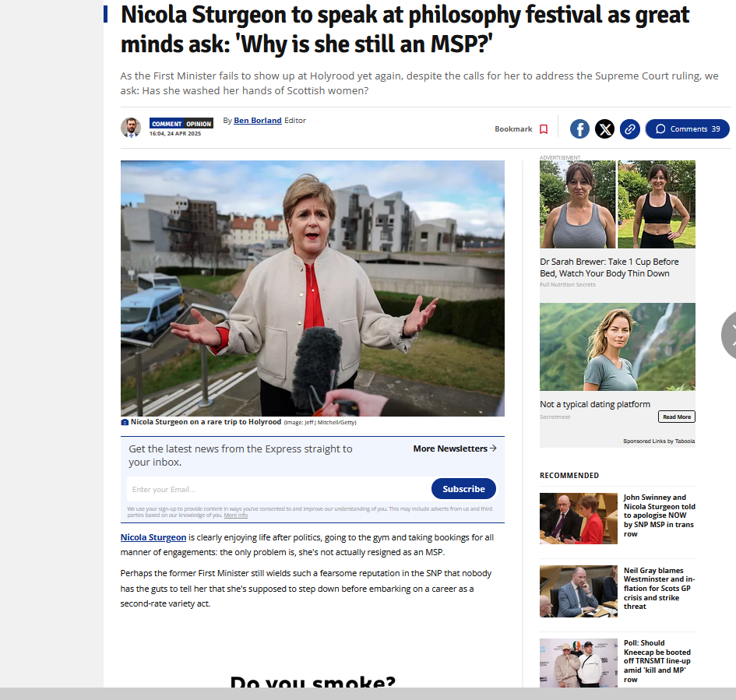The width and height of the screenshot is (736, 700).
Task: Subscribe to the Express newsletter
Action: 463,489
